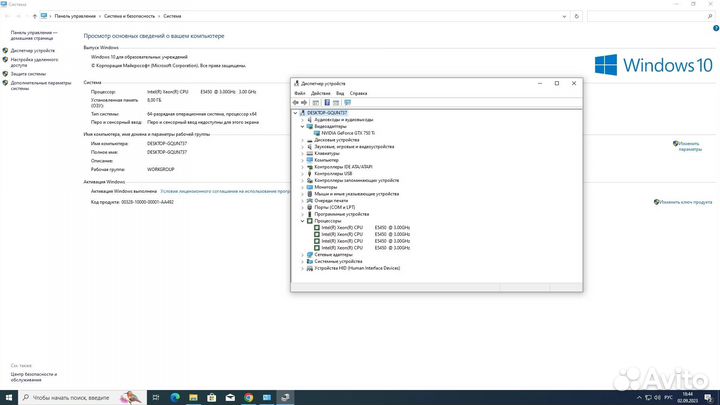Select the Компьютер category row

(326, 160)
